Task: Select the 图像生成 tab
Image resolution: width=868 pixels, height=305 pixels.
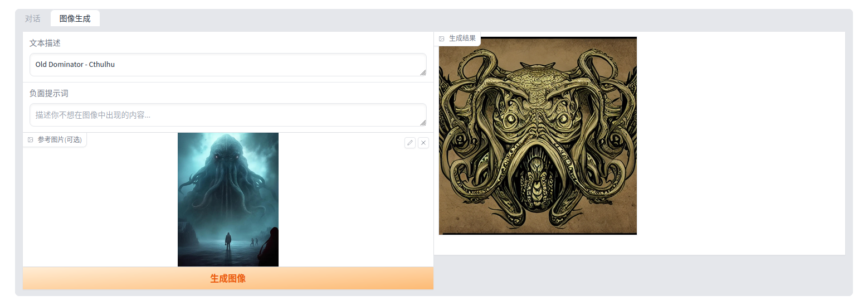Action: pyautogui.click(x=75, y=18)
